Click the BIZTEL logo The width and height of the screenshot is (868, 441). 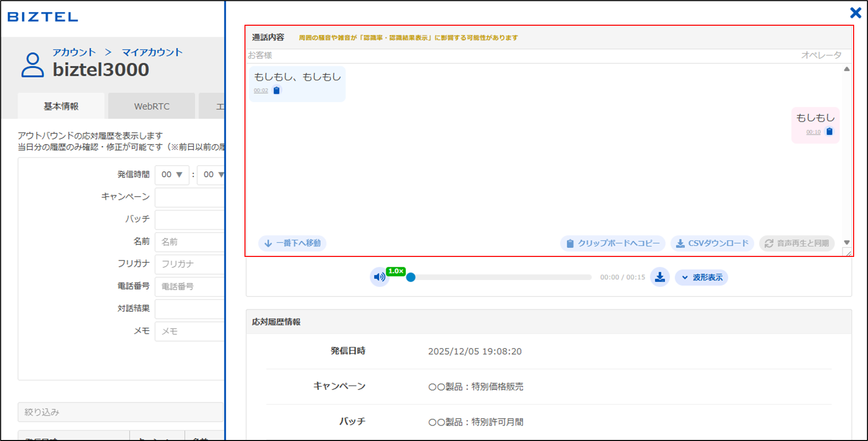click(43, 17)
